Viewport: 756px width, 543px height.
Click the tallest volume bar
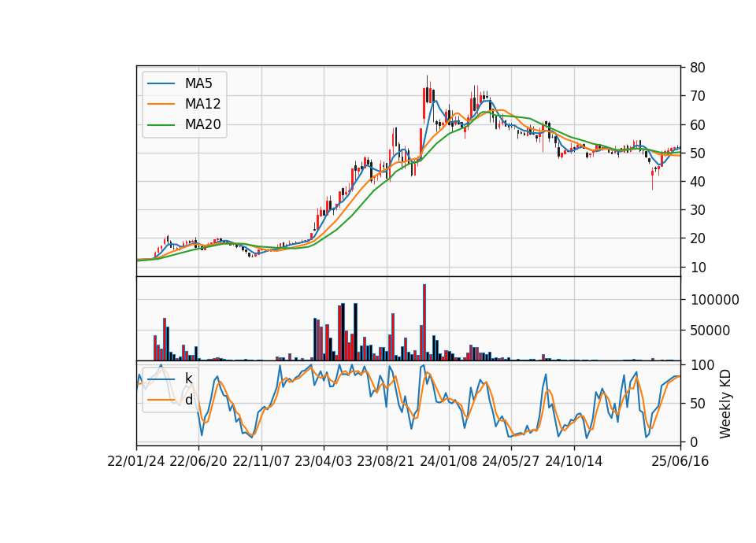click(x=424, y=323)
